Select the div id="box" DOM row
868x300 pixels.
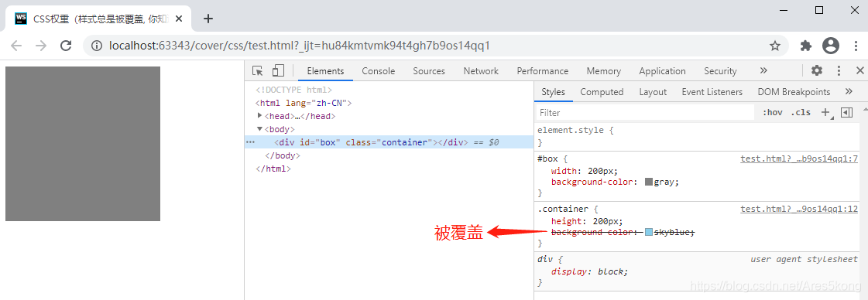click(x=389, y=142)
